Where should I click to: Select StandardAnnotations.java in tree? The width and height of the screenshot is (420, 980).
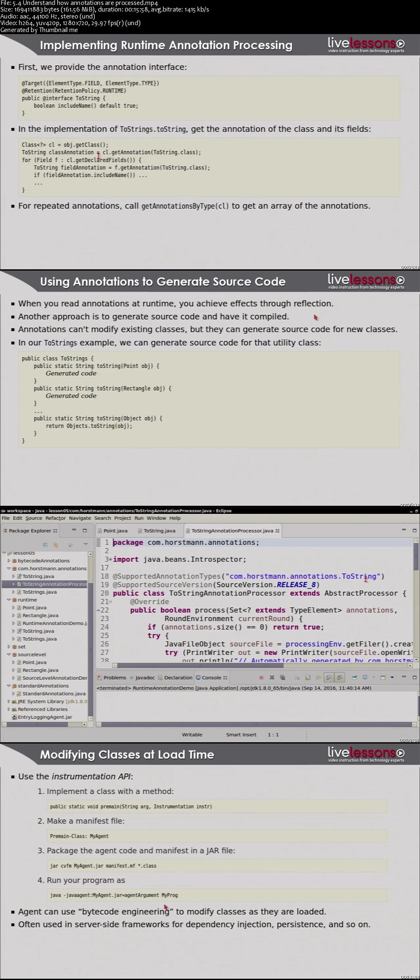coord(51,693)
